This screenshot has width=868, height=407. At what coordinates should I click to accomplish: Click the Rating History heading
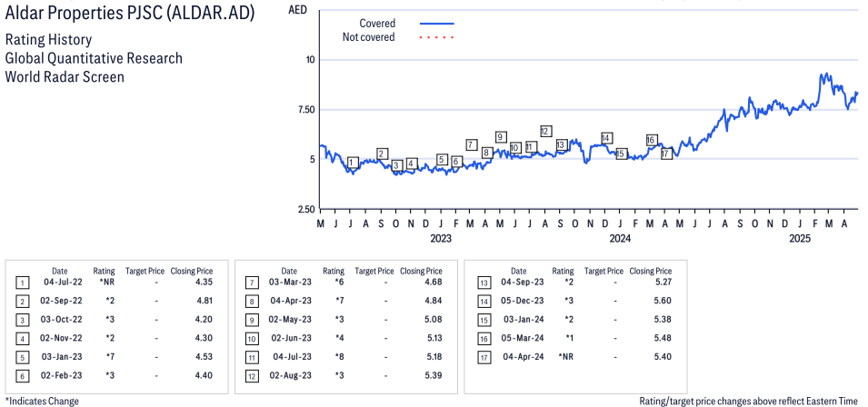[49, 40]
